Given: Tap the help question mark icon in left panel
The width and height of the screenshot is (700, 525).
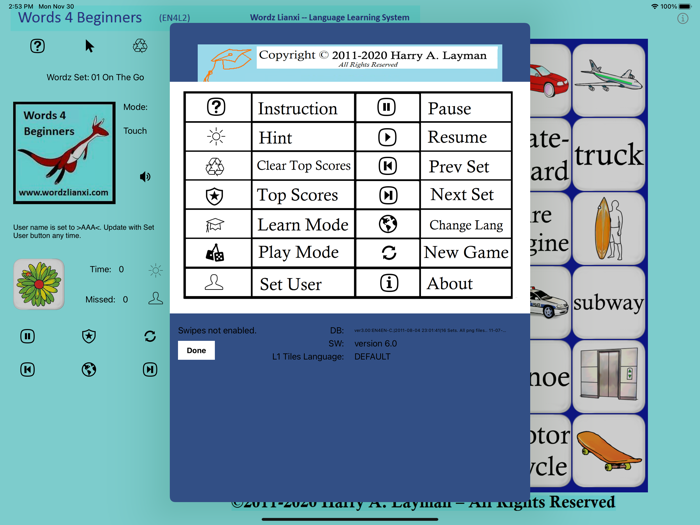Looking at the screenshot, I should (38, 46).
